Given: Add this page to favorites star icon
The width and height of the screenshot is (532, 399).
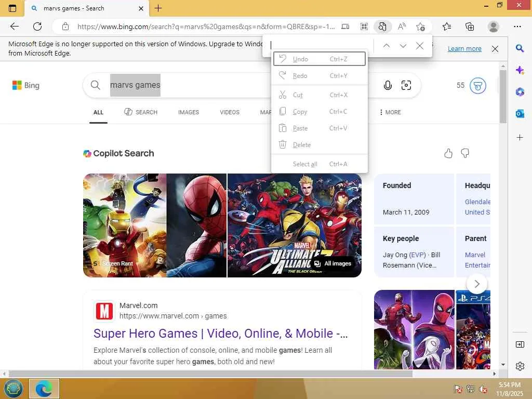Looking at the screenshot, I should point(421,26).
